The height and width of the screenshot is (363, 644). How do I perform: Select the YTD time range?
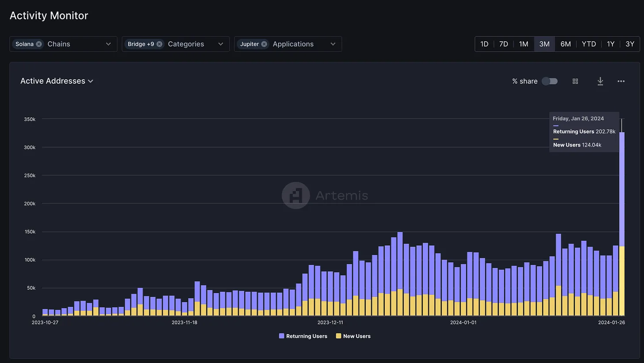coord(589,44)
